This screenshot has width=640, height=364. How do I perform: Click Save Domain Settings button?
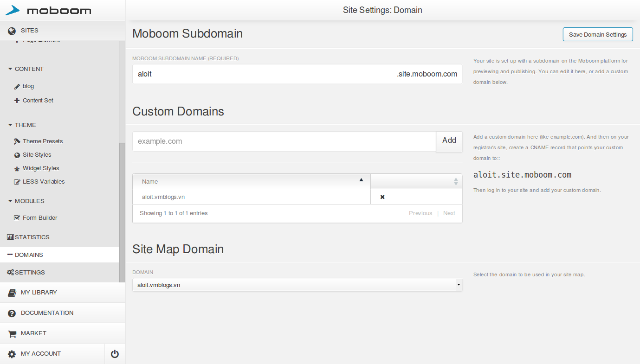tap(597, 35)
